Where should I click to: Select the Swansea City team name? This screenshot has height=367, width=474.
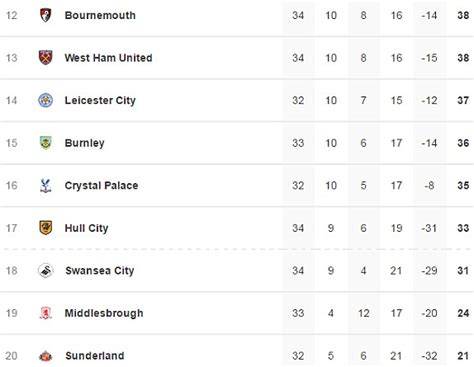point(100,271)
